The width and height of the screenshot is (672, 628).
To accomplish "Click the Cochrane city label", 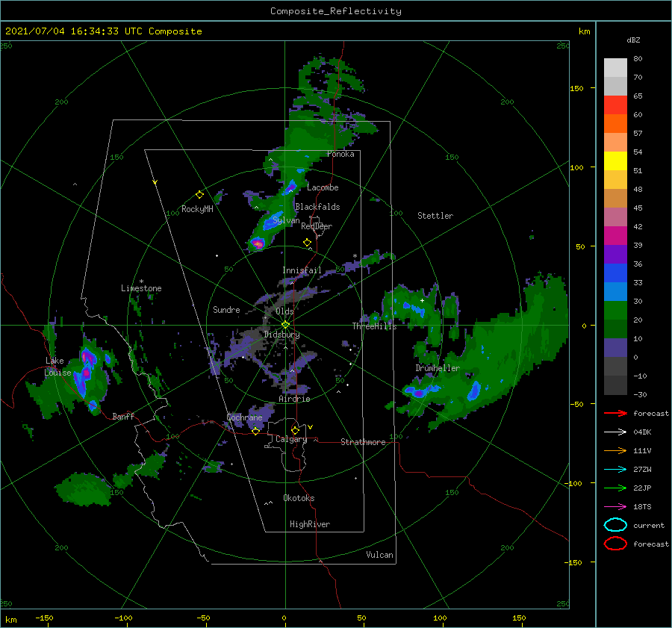I will pos(244,417).
